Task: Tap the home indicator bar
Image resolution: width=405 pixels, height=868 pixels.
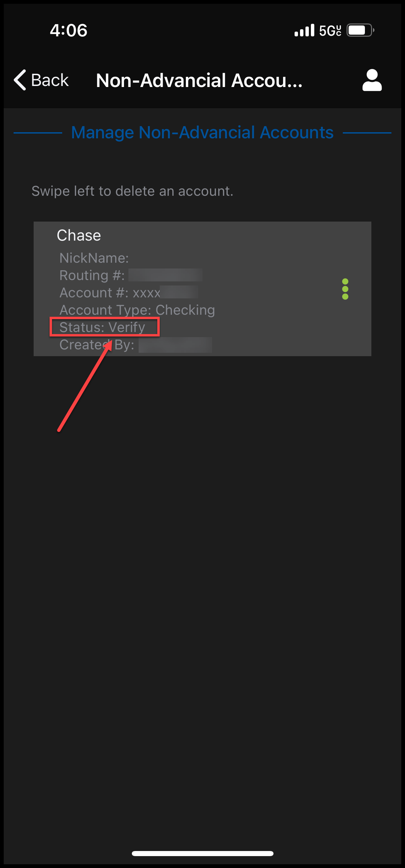Action: coord(202,853)
